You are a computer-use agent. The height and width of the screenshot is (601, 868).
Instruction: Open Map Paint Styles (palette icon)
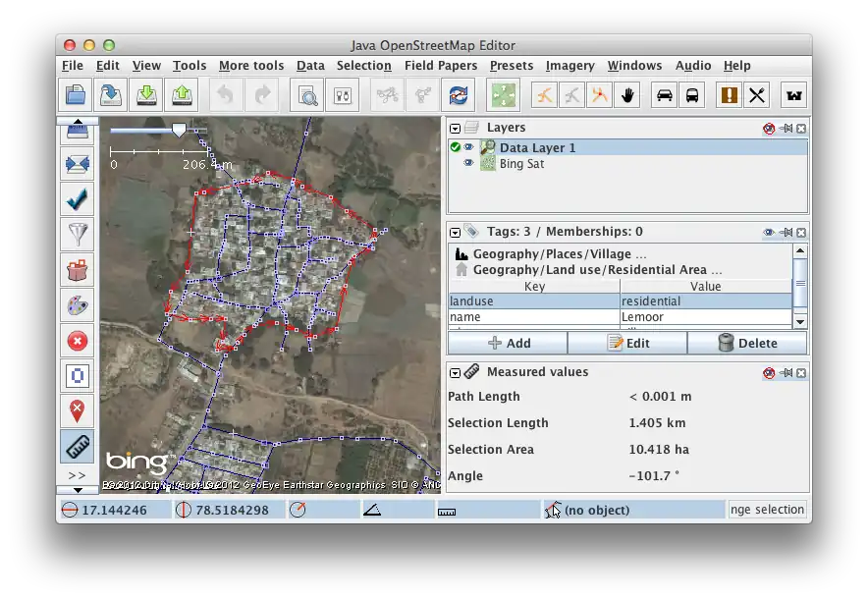pyautogui.click(x=77, y=304)
